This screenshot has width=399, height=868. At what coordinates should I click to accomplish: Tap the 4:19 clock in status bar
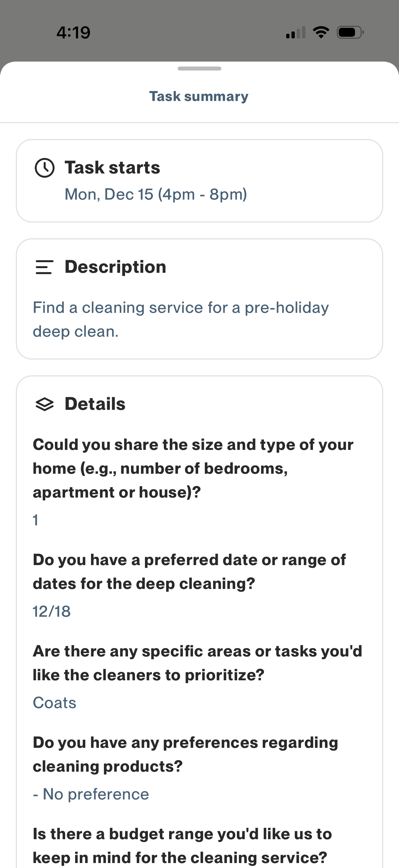point(73,33)
